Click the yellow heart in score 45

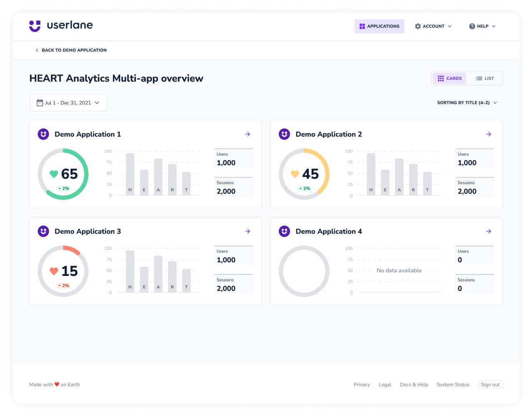(x=295, y=174)
